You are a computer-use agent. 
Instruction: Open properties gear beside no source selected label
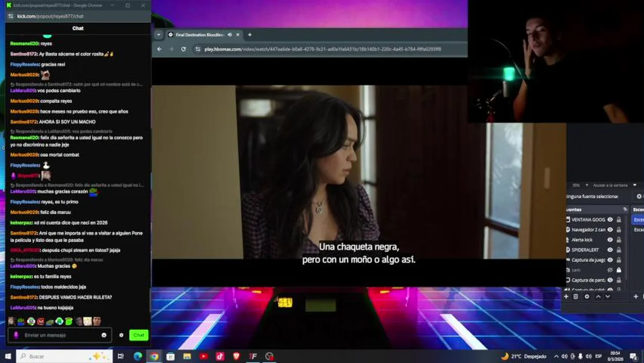pyautogui.click(x=639, y=196)
